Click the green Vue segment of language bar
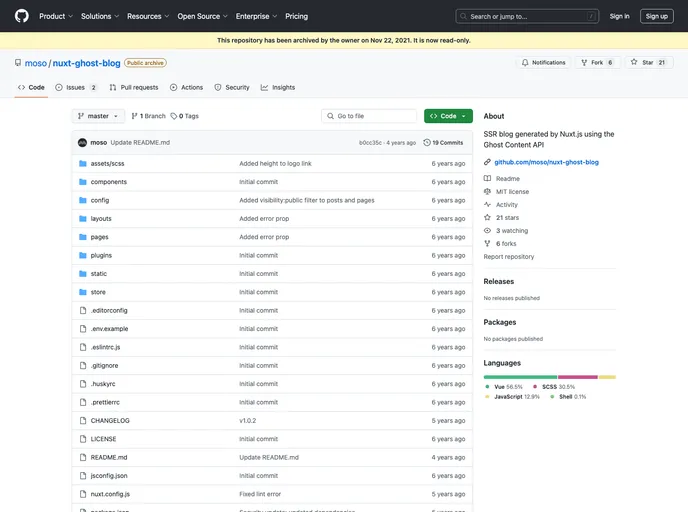Viewport: 688px width, 512px height. [x=520, y=377]
